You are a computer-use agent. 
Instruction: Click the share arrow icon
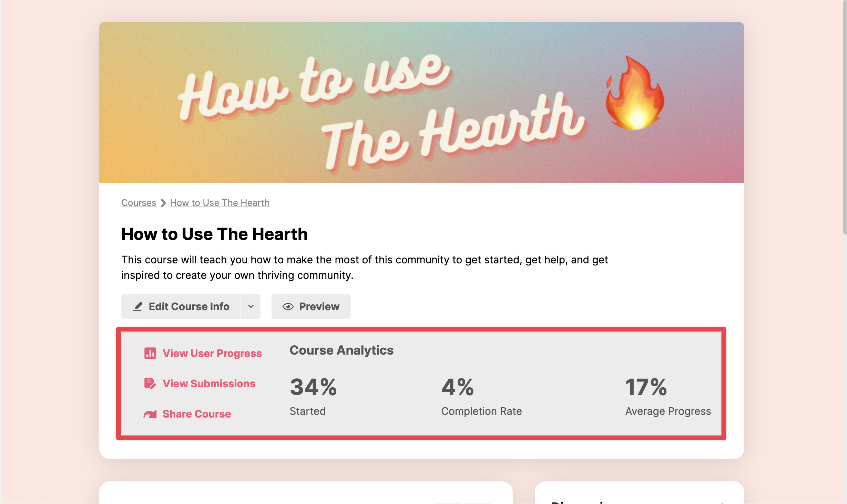point(150,414)
